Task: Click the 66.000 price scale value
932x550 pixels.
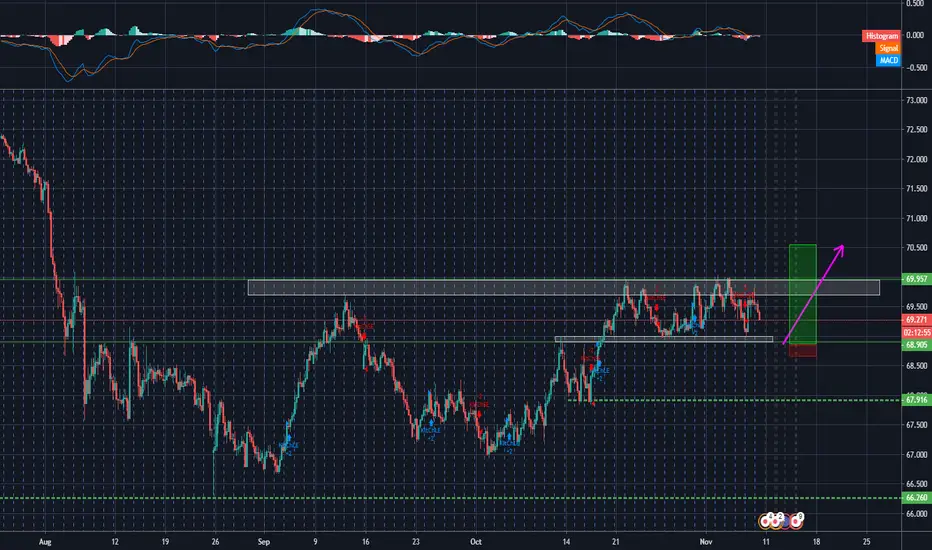Action: (917, 513)
